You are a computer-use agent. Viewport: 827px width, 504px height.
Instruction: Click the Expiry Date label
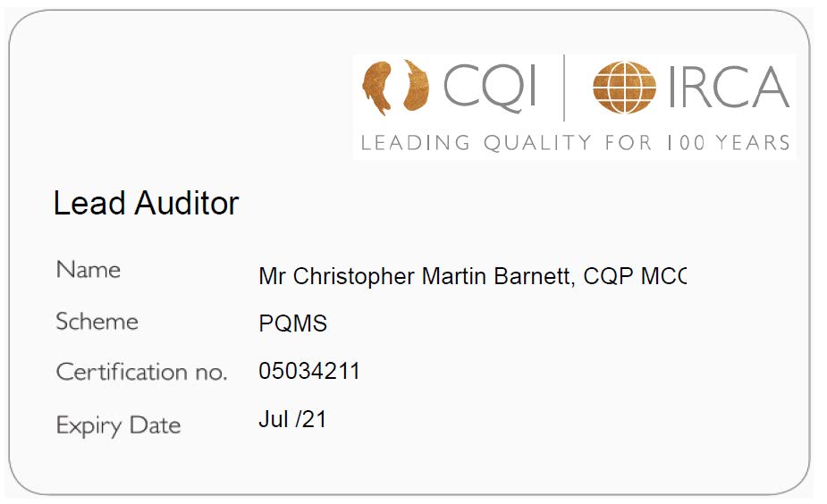(x=118, y=425)
